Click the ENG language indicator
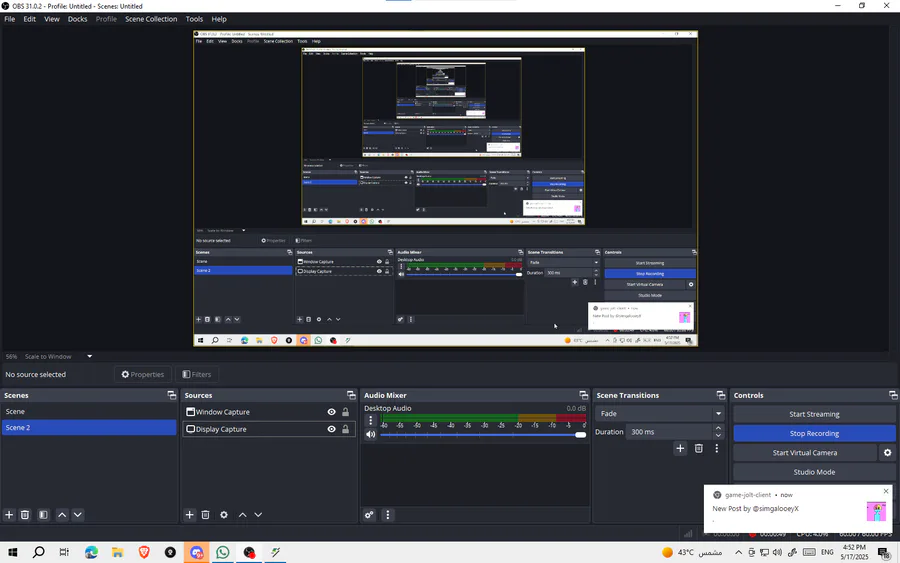This screenshot has width=900, height=563. pos(827,553)
